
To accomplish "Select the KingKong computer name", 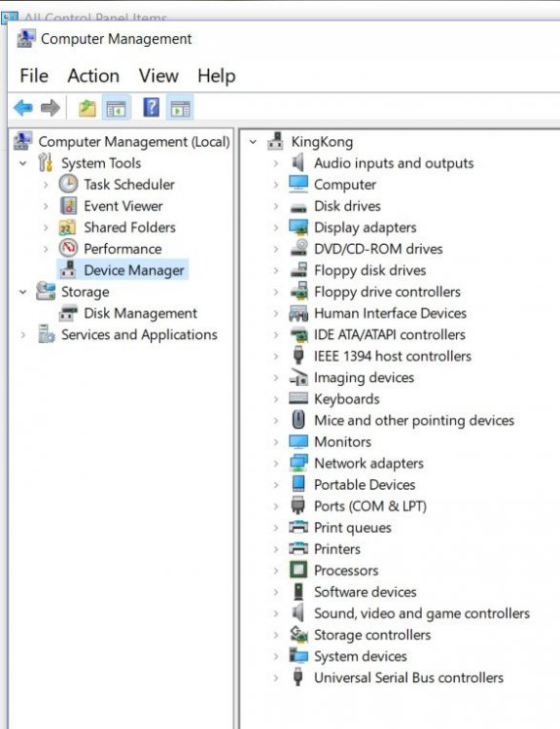I will pyautogui.click(x=322, y=141).
